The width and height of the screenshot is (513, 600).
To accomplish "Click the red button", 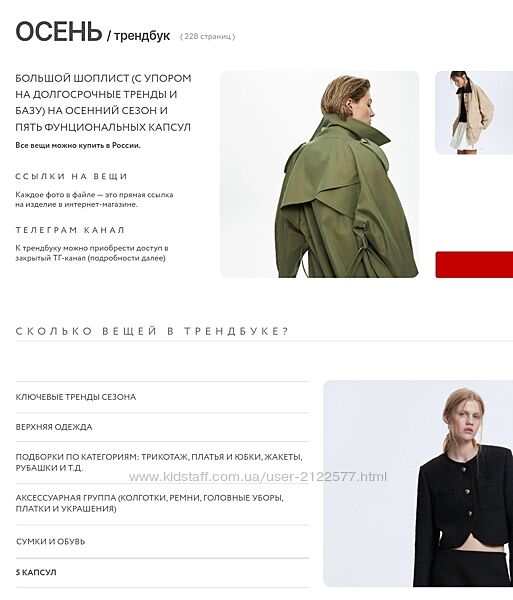I will tap(474, 264).
